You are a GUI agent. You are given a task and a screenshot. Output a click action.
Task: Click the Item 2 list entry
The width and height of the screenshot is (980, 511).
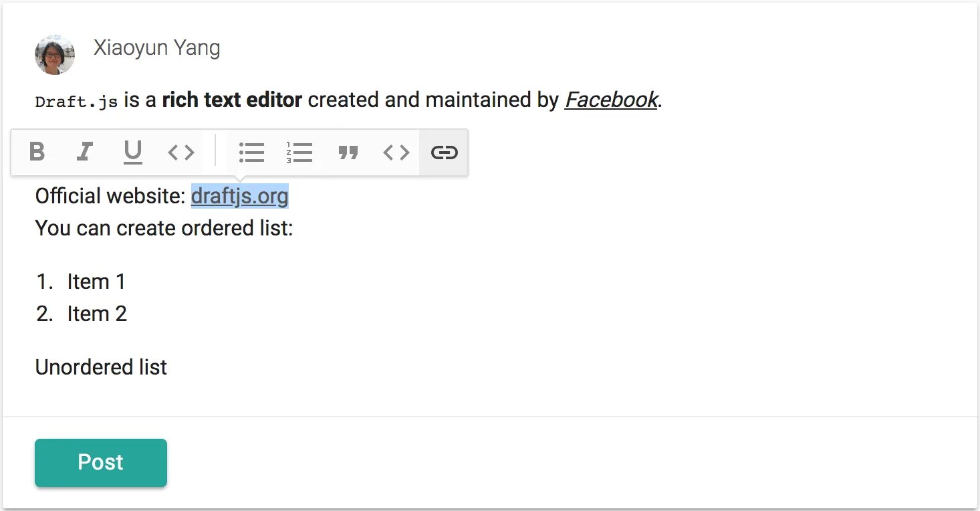[97, 314]
